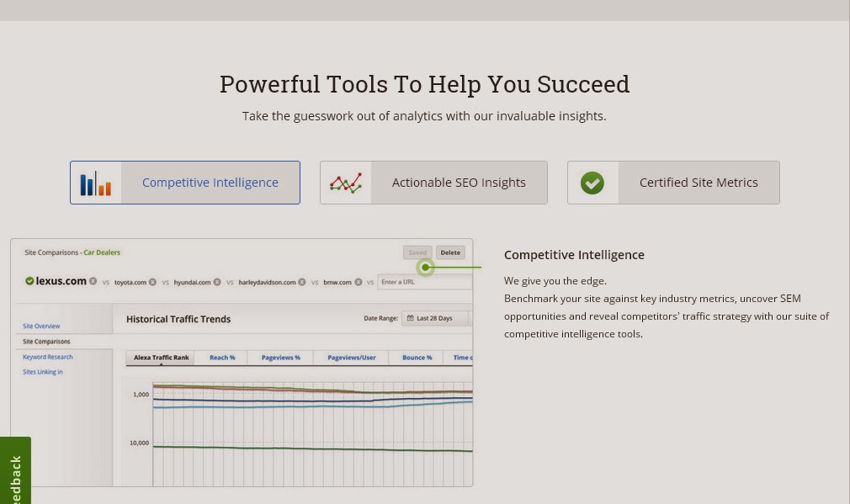Click the greyed Saved button

pyautogui.click(x=417, y=252)
